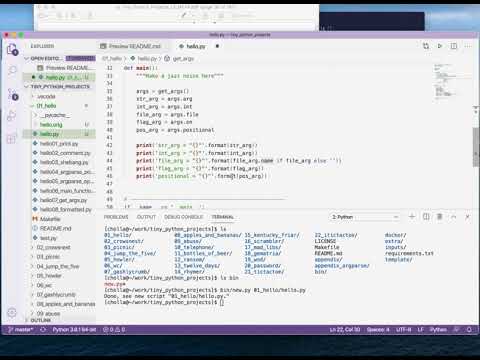Click Spaces: 4 indentation setting
480x360 pixels.
[x=378, y=330]
